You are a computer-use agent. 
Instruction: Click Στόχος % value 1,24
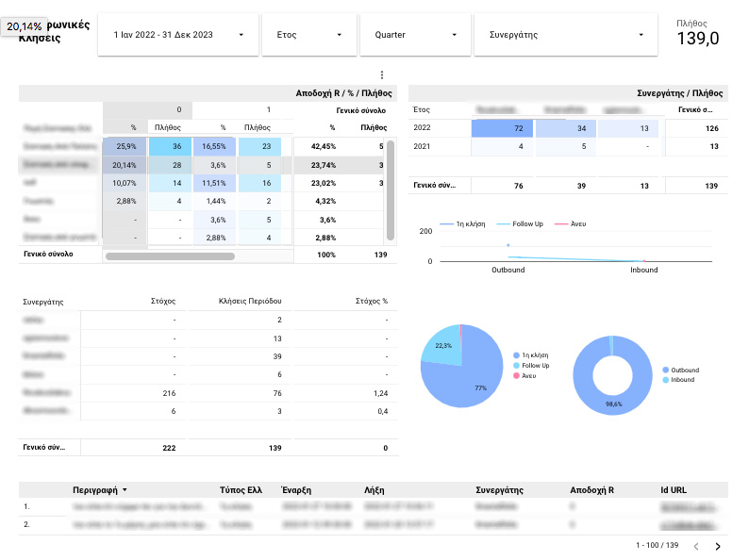point(381,393)
